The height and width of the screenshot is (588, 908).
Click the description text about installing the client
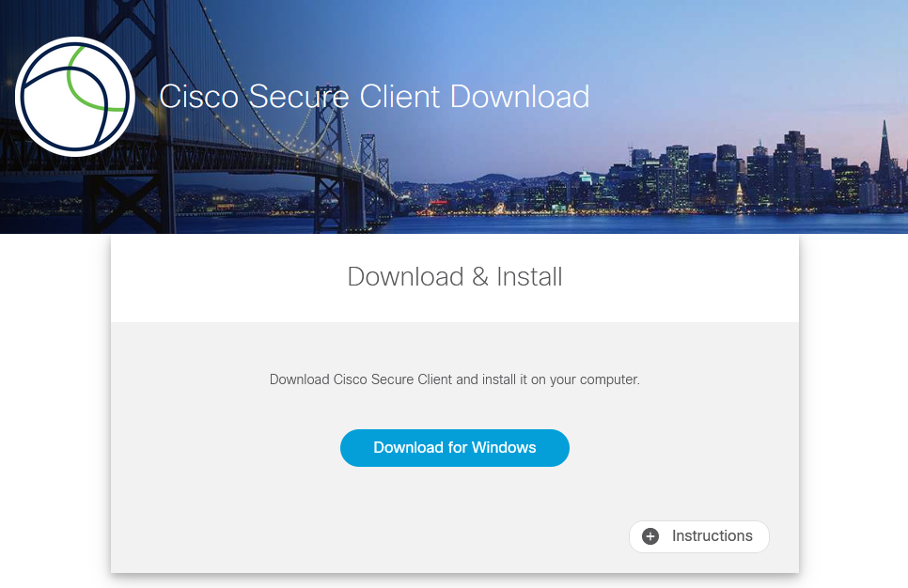coord(455,379)
